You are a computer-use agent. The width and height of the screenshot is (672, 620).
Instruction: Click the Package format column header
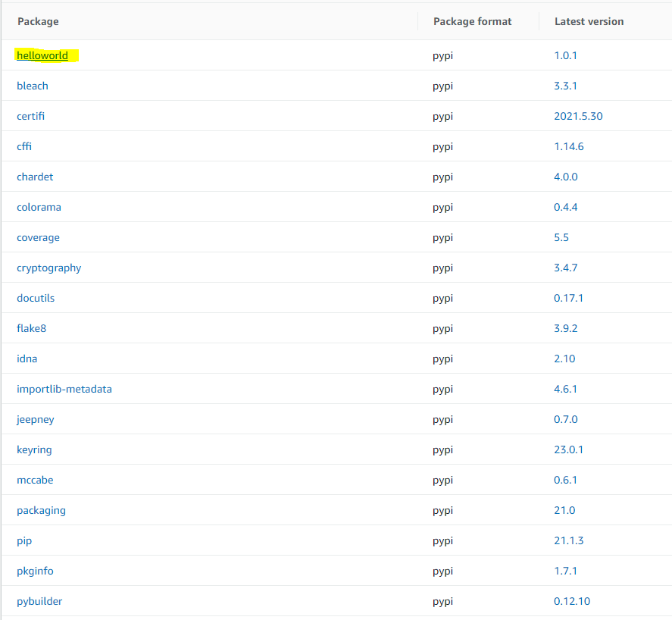[473, 21]
